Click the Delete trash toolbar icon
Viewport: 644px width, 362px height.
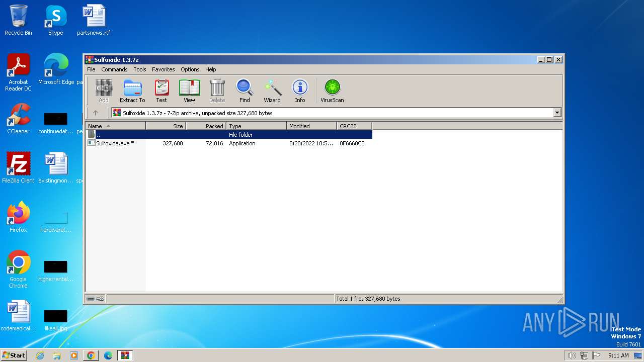(x=217, y=91)
